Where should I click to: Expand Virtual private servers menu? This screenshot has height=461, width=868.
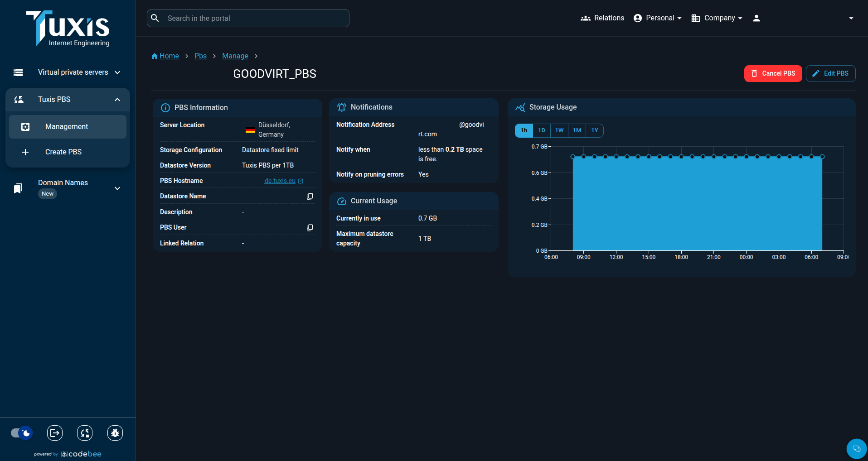(x=117, y=72)
